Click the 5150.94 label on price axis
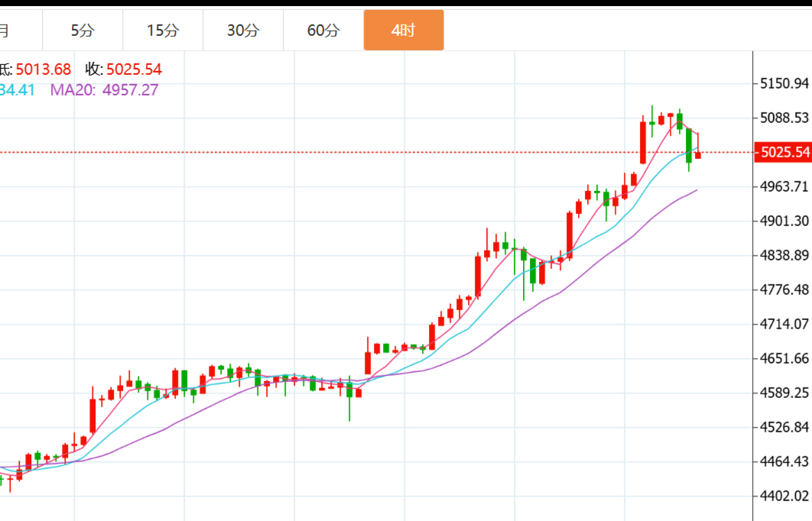Image resolution: width=812 pixels, height=521 pixels. (x=784, y=83)
